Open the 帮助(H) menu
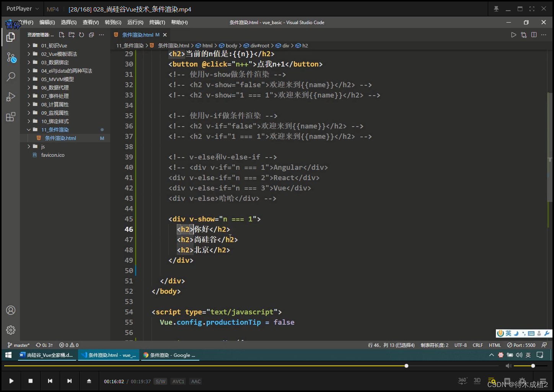This screenshot has height=392, width=554. [179, 23]
